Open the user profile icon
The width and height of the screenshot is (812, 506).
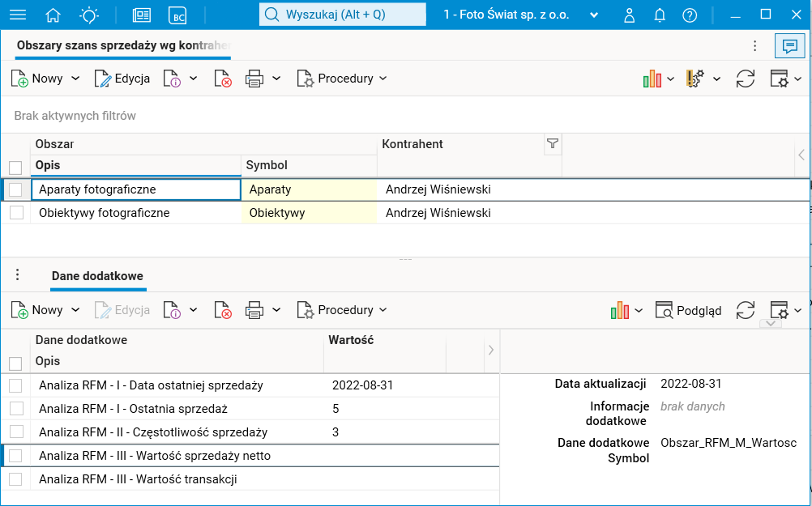(x=630, y=15)
